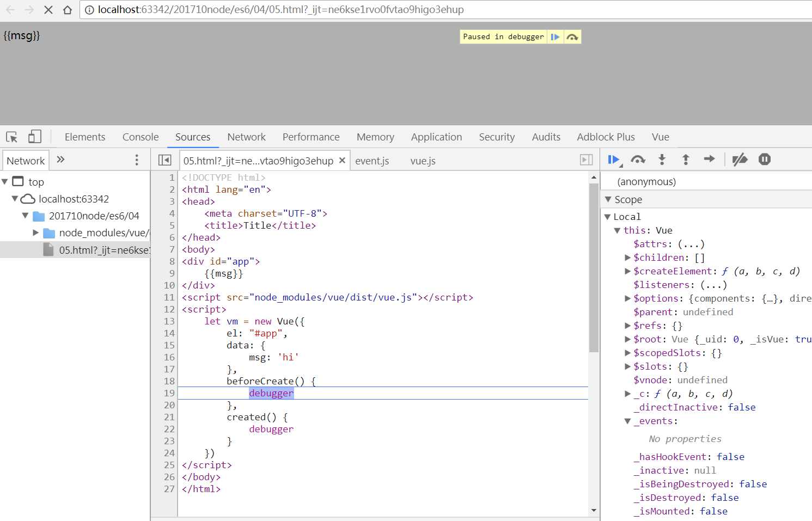Show more navigator tabs chevron
Viewport: 812px width, 521px height.
60,160
